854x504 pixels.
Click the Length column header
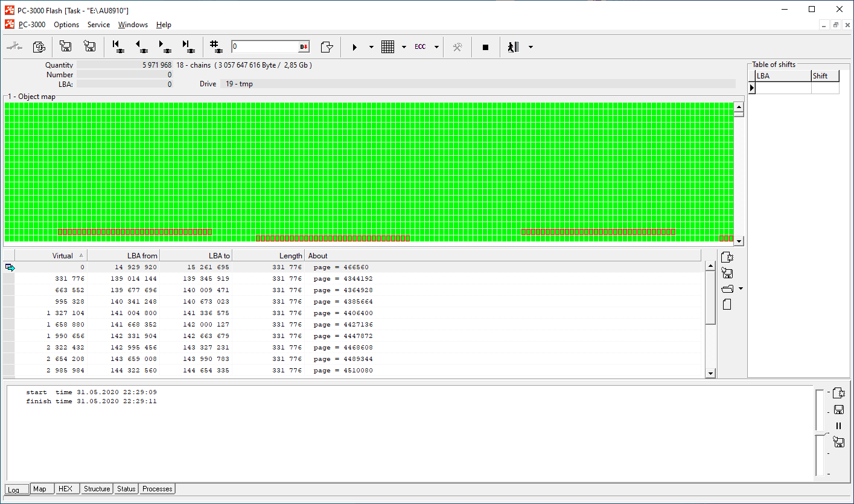pos(268,255)
